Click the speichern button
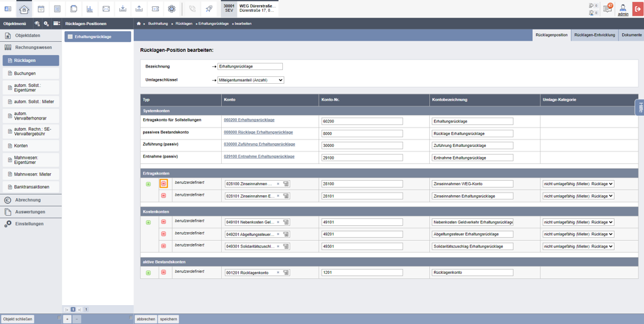 pyautogui.click(x=169, y=319)
